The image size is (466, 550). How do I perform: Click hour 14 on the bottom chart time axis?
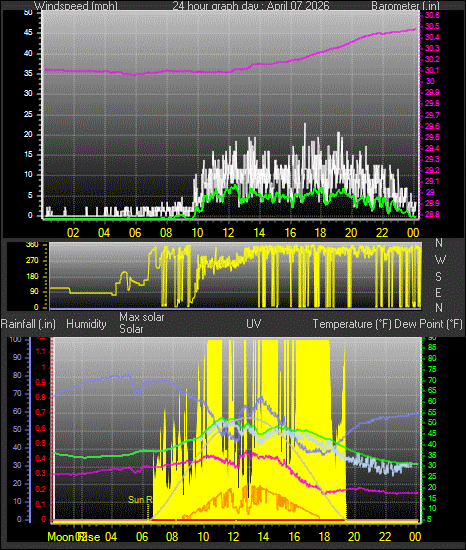pos(263,537)
